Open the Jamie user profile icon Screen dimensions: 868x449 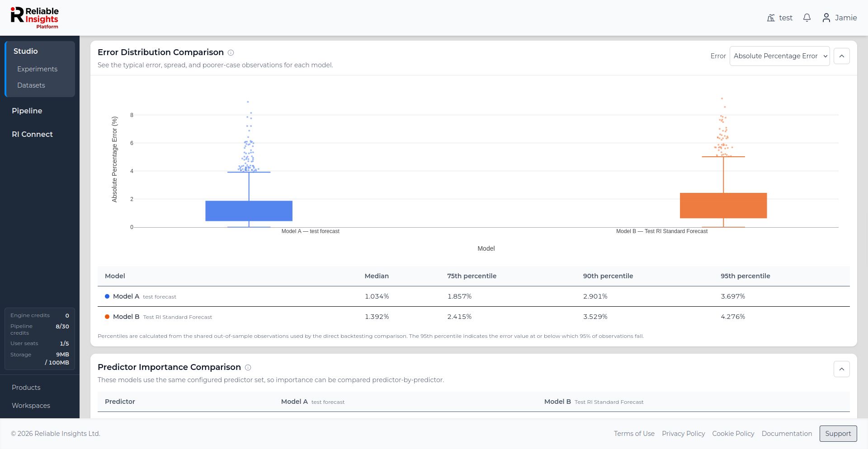tap(826, 18)
